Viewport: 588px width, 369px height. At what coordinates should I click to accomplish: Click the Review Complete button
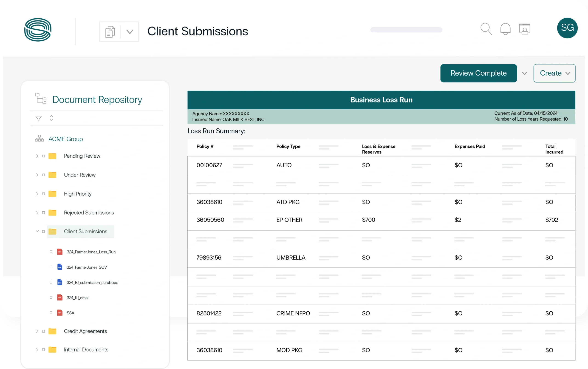coord(478,73)
